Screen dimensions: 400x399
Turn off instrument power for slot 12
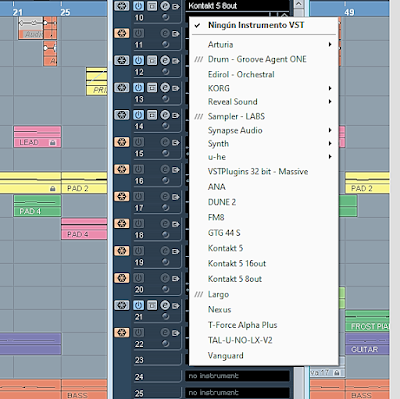point(139,60)
